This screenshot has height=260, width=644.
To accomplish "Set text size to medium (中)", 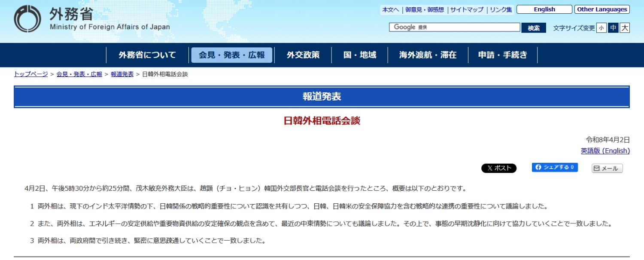I will (x=613, y=28).
